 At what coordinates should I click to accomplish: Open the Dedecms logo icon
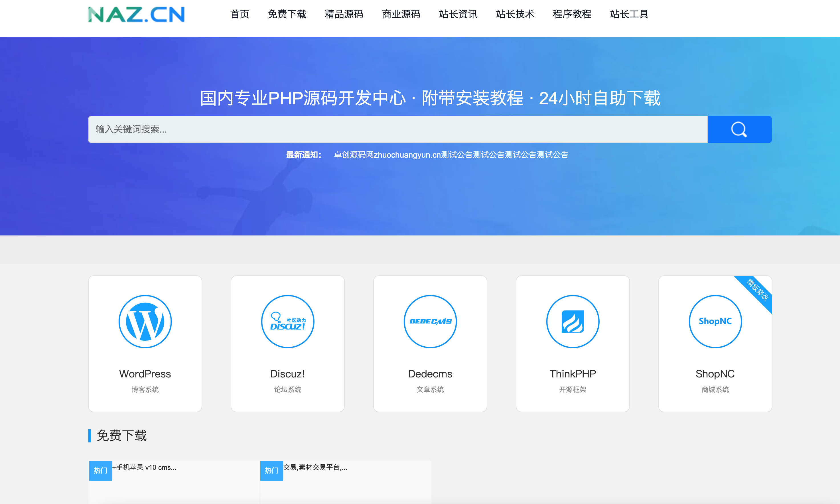(430, 321)
